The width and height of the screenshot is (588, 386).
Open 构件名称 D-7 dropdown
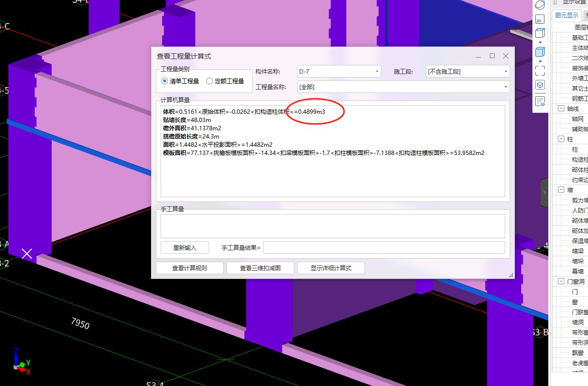click(339, 72)
